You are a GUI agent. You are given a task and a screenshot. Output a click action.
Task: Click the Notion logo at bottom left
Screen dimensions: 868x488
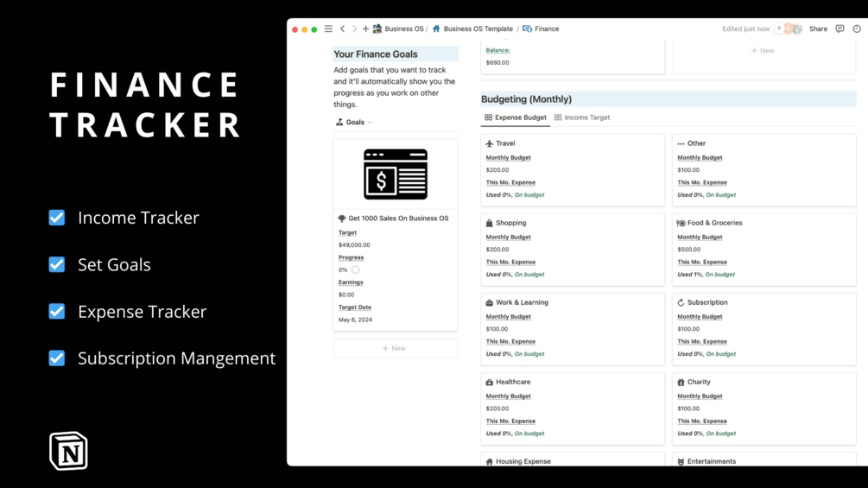[x=68, y=451]
